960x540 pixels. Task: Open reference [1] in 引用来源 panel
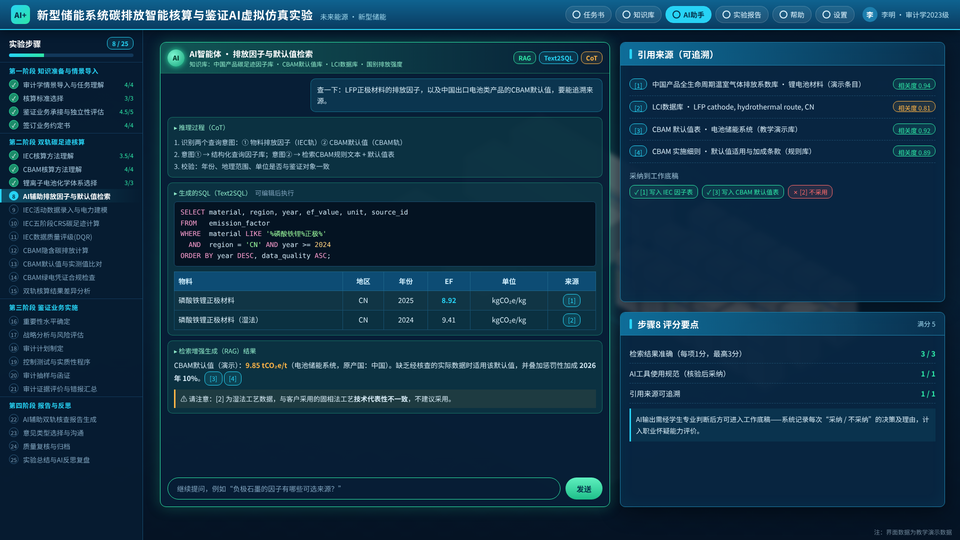[638, 85]
